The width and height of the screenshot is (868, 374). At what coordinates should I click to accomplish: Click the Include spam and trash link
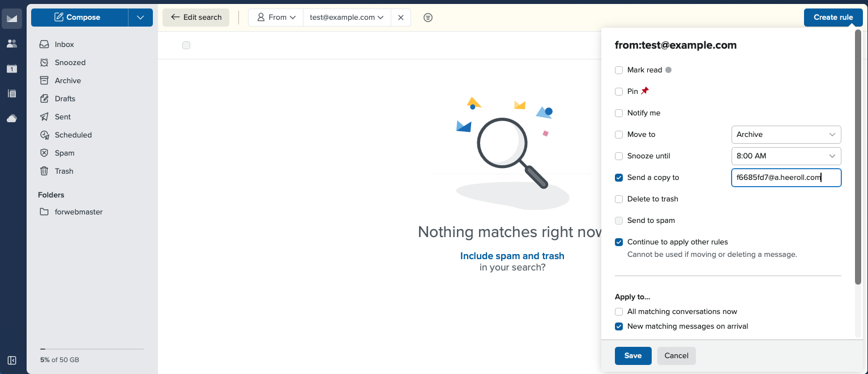click(x=512, y=256)
